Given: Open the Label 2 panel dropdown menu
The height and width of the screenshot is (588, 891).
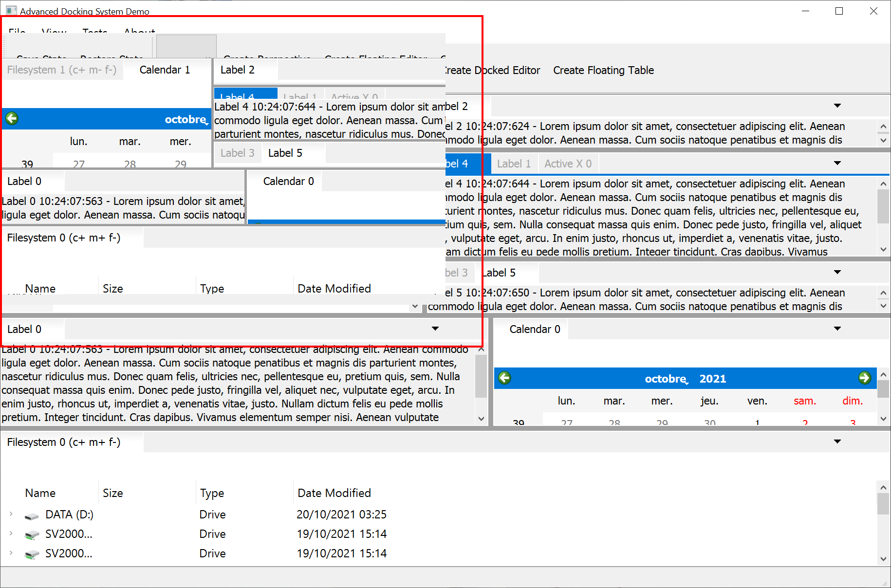Looking at the screenshot, I should 837,106.
